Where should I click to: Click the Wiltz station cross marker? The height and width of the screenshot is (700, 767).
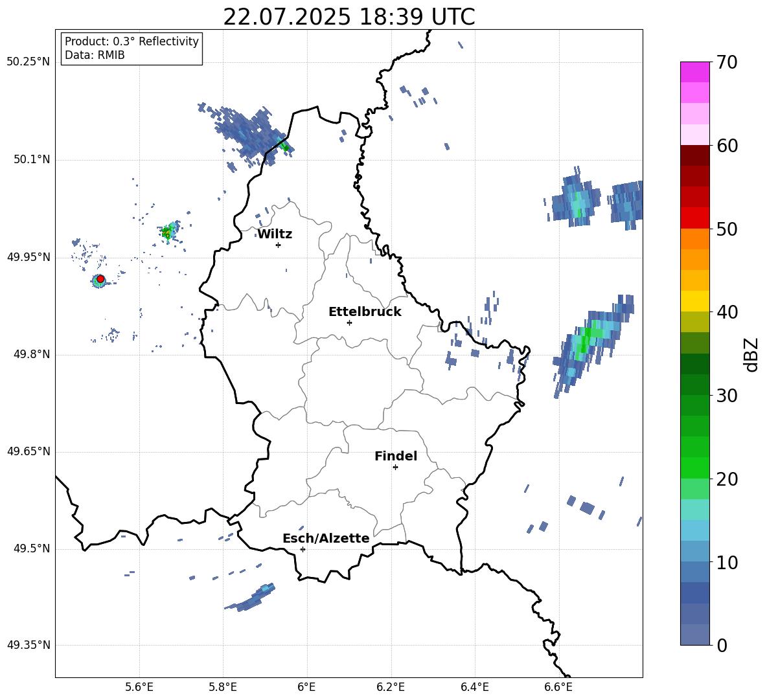tap(279, 245)
